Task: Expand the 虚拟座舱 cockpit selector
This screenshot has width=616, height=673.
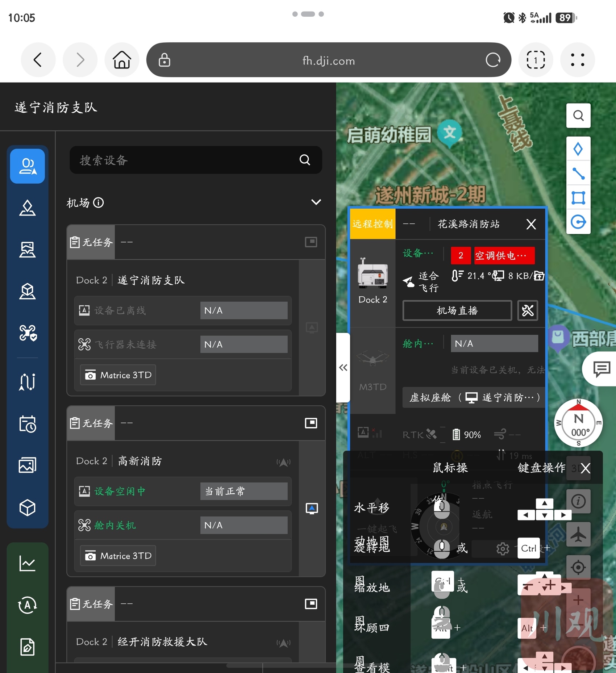Action: tap(474, 398)
